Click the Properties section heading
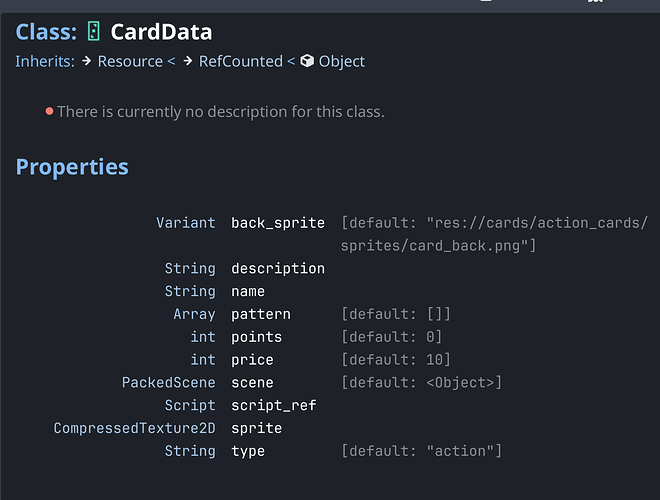Image resolution: width=660 pixels, height=500 pixels. [x=72, y=167]
